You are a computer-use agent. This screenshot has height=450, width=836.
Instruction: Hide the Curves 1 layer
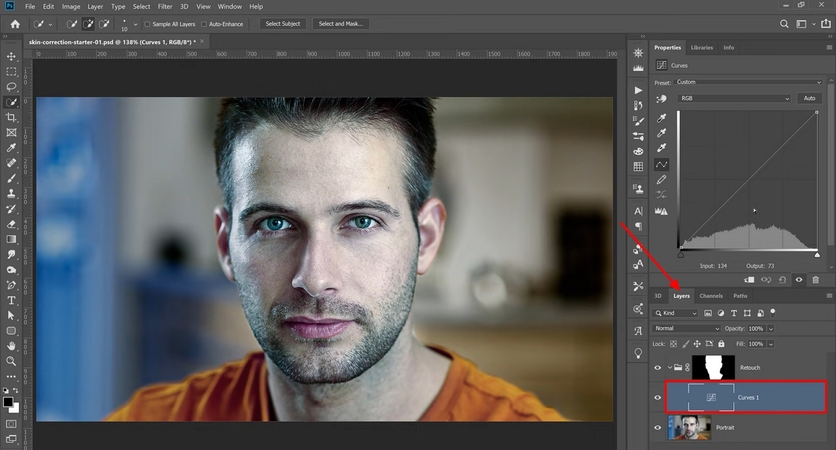click(x=658, y=397)
